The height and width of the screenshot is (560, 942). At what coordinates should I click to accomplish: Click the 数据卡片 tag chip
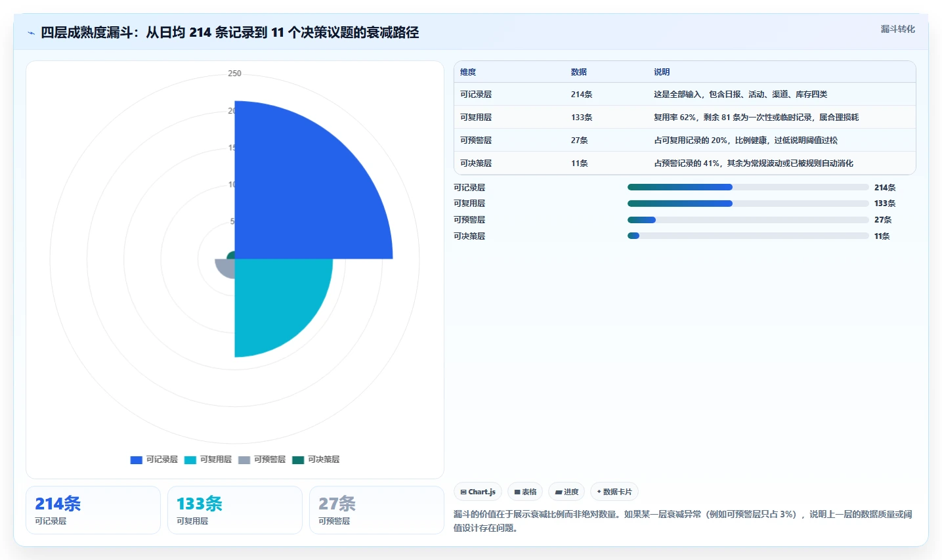tap(614, 492)
